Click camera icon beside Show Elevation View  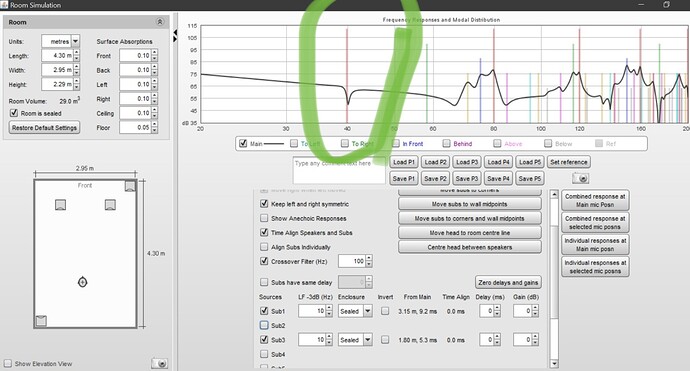click(x=159, y=364)
